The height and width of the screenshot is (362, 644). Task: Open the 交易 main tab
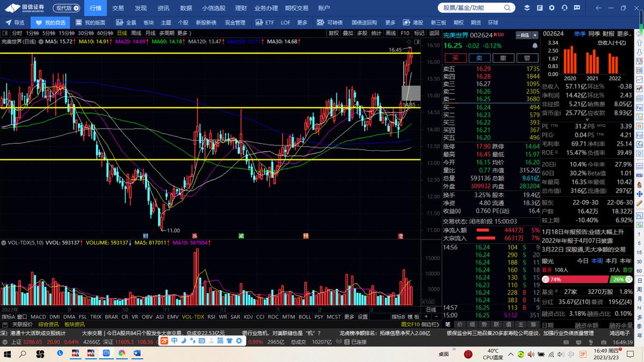(x=118, y=8)
